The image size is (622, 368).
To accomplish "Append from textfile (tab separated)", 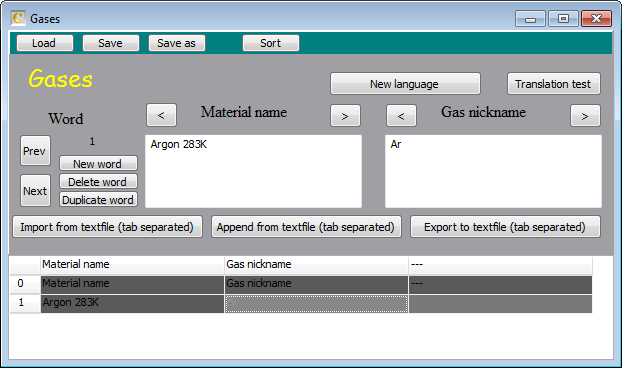I will coord(306,227).
